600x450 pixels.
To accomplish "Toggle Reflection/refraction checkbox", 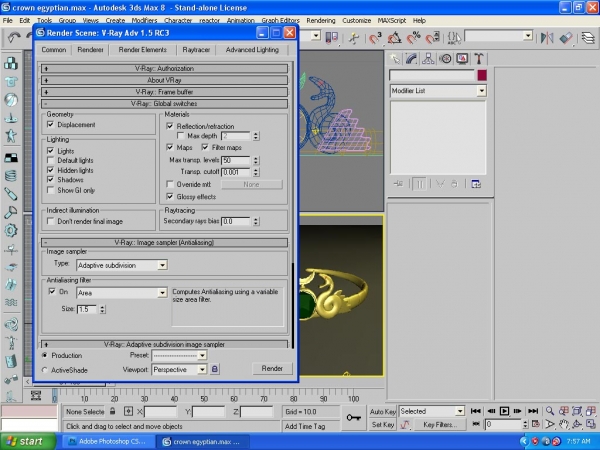I will [x=170, y=126].
